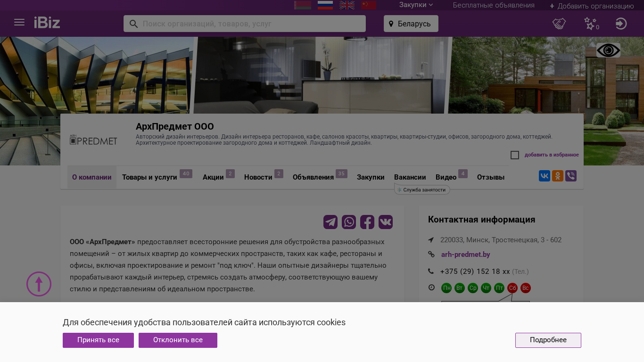The image size is (644, 362).
Task: Click the 'Пн' weekday circle
Action: [x=446, y=288]
